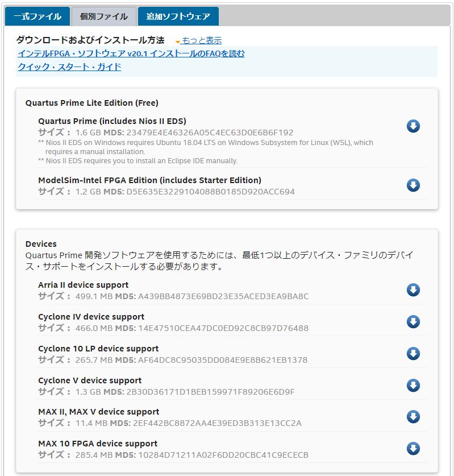Click the Devices section heading
Viewport: 454px width, 476px height.
[x=41, y=244]
